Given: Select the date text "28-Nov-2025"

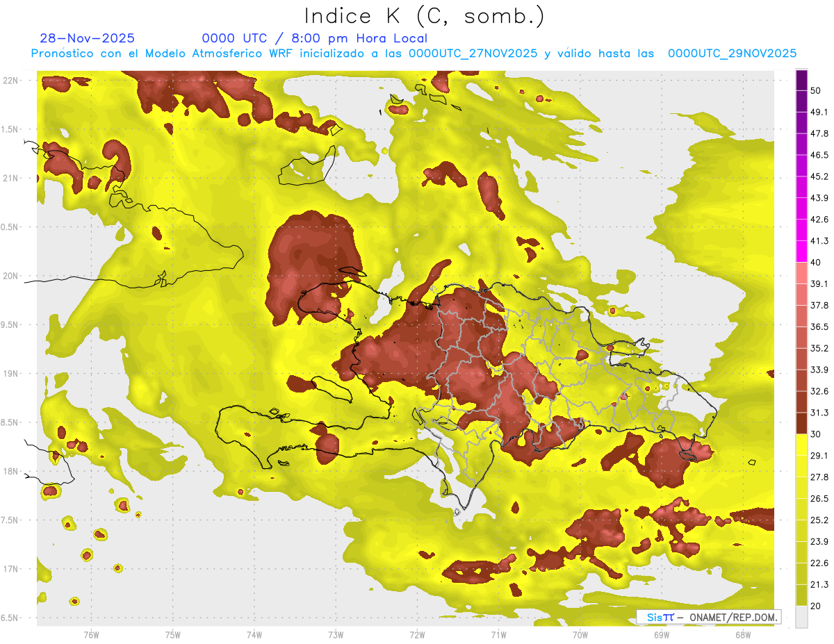Looking at the screenshot, I should click(x=88, y=38).
